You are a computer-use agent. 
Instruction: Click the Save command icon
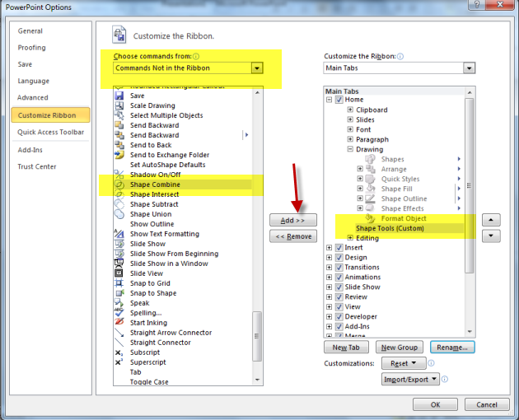pos(119,96)
